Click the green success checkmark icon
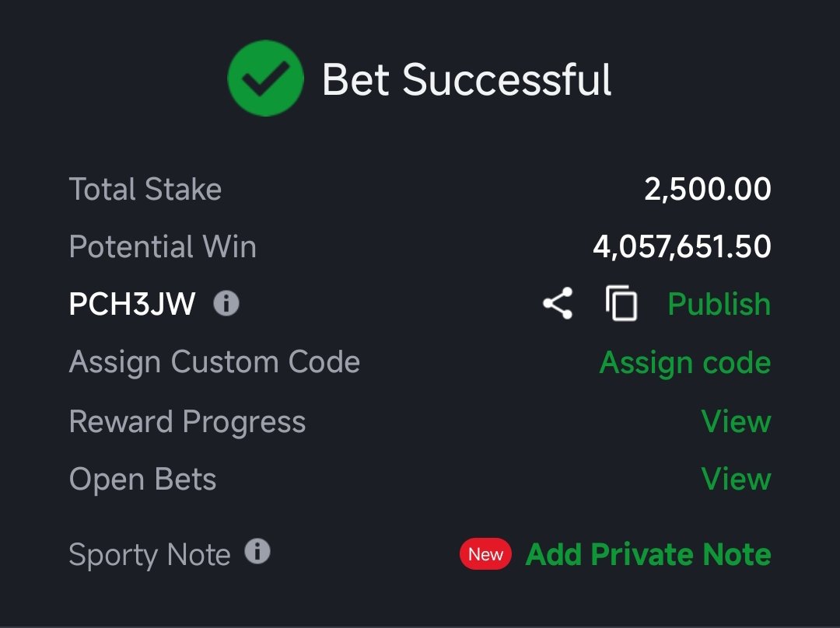 click(265, 78)
